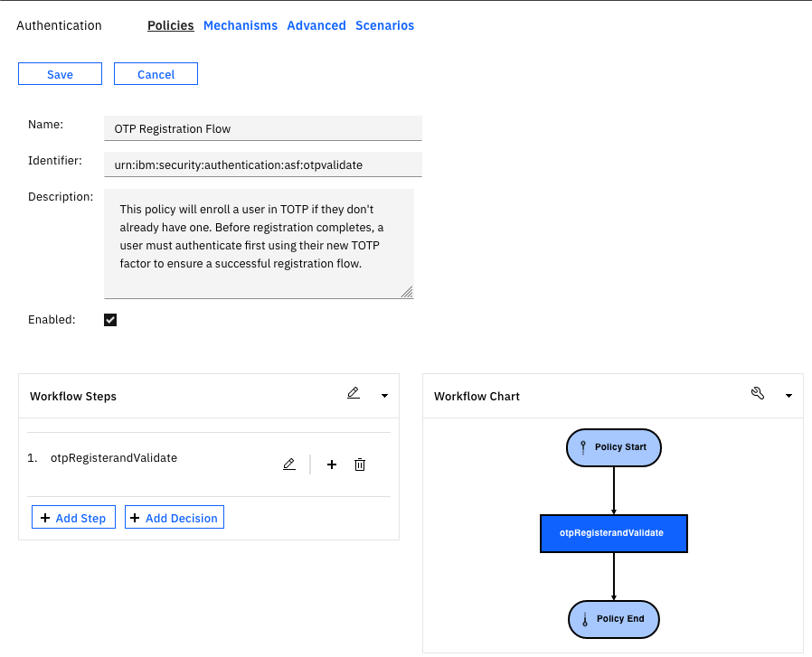Image resolution: width=812 pixels, height=657 pixels.
Task: Click the plus icon beside otpRegisterandValidate step
Action: click(332, 465)
